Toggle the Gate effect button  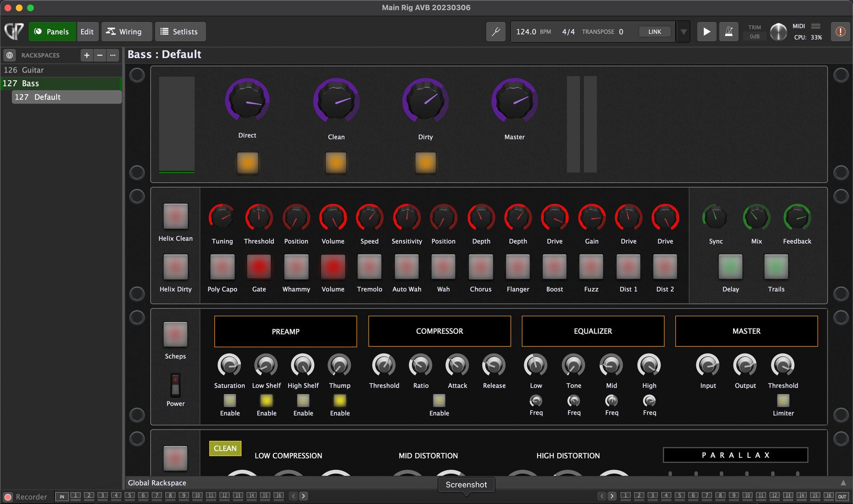click(x=259, y=266)
